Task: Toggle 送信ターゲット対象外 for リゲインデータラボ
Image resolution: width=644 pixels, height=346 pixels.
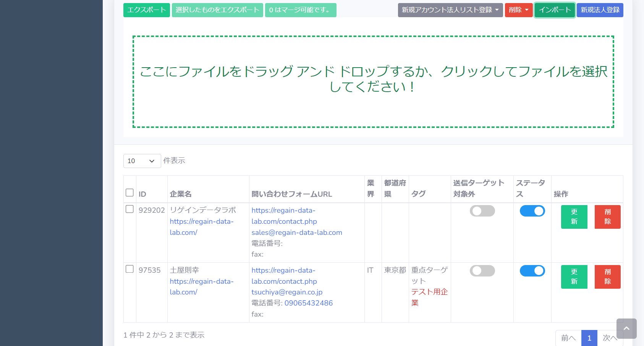Action: tap(482, 211)
